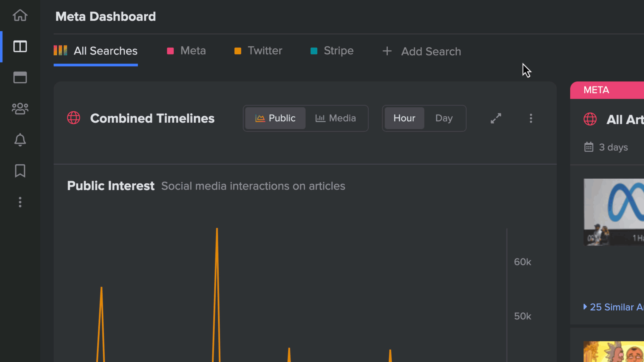The image size is (644, 362).
Task: Click the expand arrows icon on Combined Timelines
Action: 496,118
